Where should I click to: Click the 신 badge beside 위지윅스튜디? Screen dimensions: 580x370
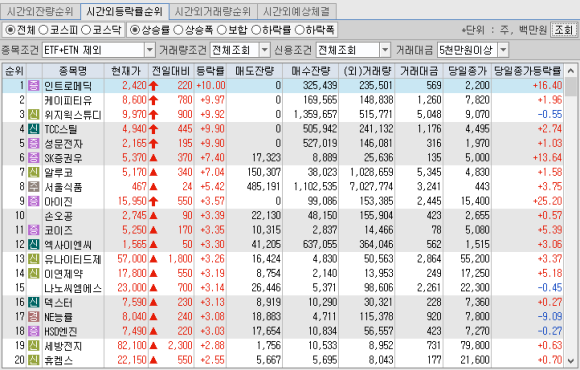click(x=33, y=115)
